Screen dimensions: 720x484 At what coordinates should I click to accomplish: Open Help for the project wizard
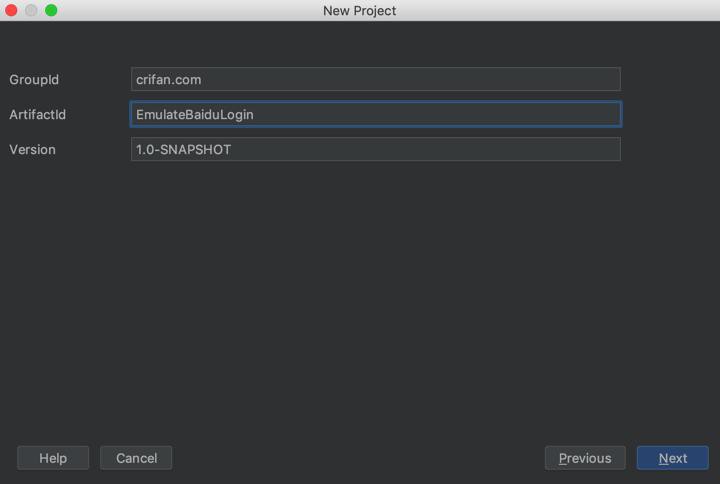(x=53, y=458)
